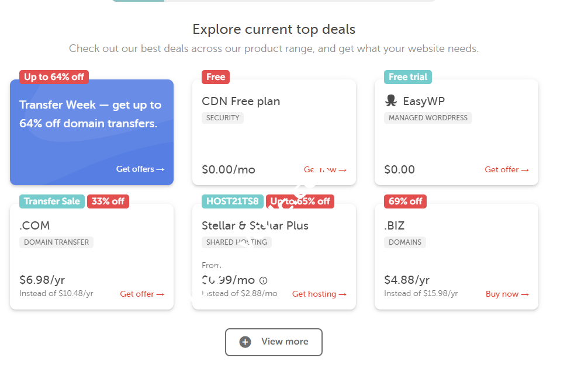This screenshot has width=588, height=365.
Task: Click the "Free trial" badge on EasyWP
Action: (407, 77)
